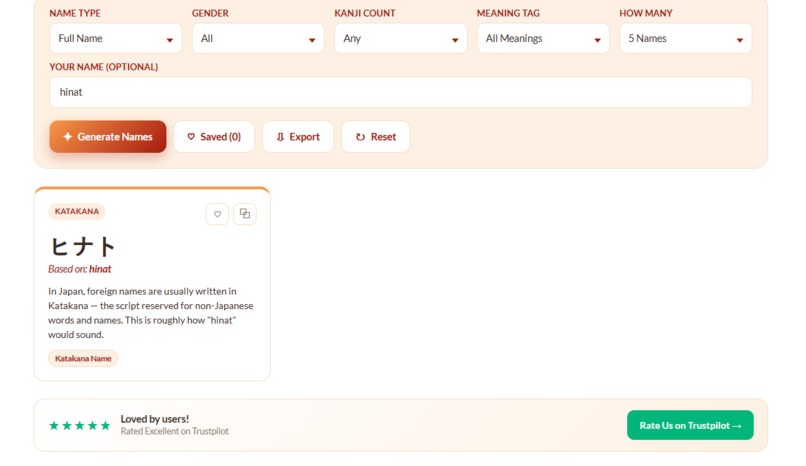Click 'Rated Excellent on Trustpilot' text
The width and height of the screenshot is (806, 466).
[175, 432]
